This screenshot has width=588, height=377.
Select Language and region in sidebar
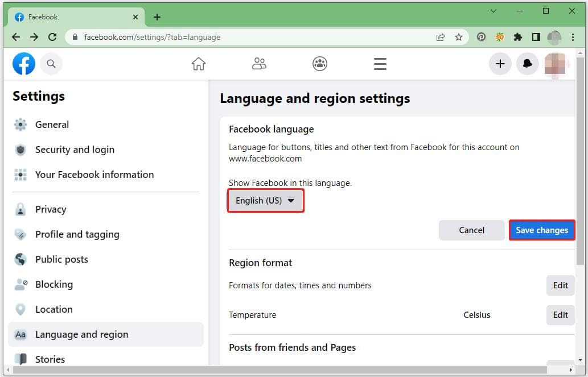coord(106,334)
